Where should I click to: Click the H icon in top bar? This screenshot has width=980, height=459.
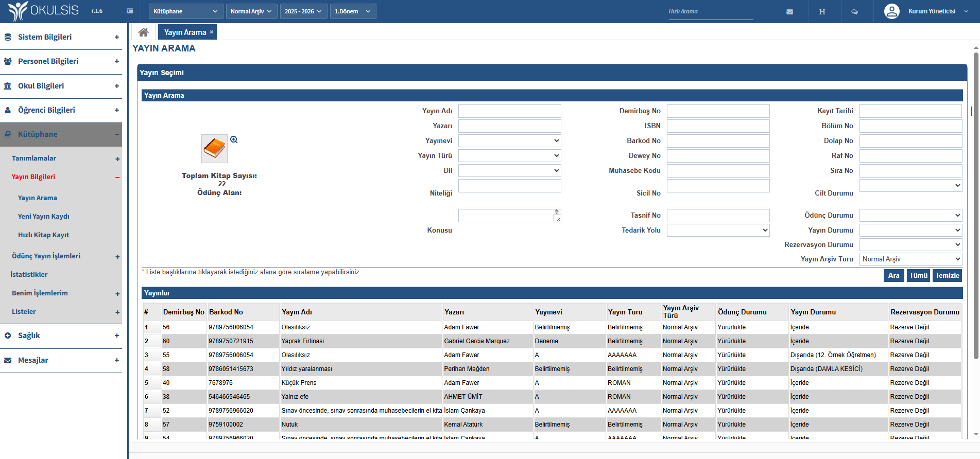822,12
